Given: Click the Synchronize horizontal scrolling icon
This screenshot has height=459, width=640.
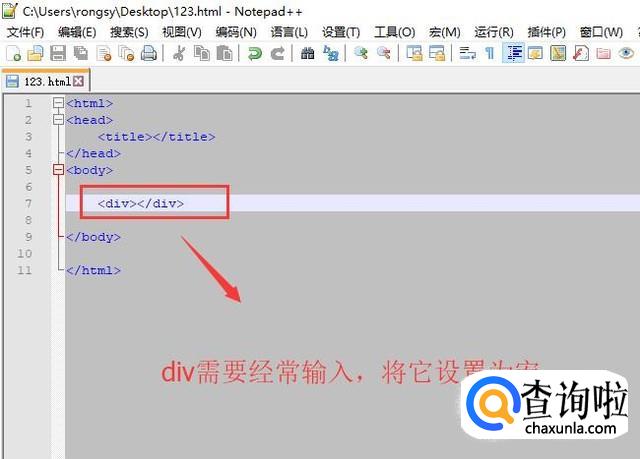Looking at the screenshot, I should 436,53.
